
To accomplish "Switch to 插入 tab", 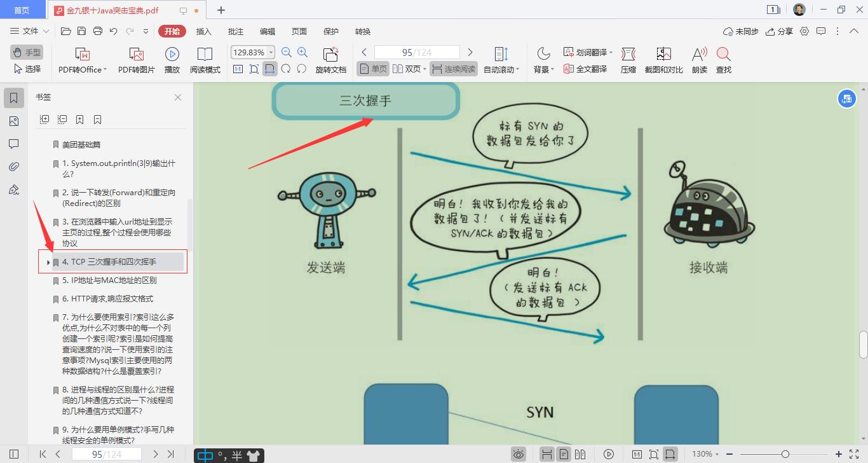I will [204, 31].
